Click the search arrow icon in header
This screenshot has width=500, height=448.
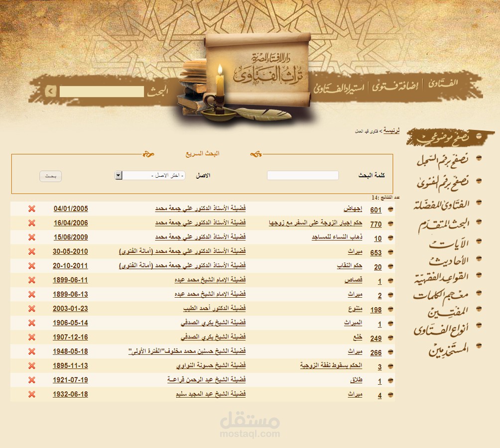coord(50,92)
